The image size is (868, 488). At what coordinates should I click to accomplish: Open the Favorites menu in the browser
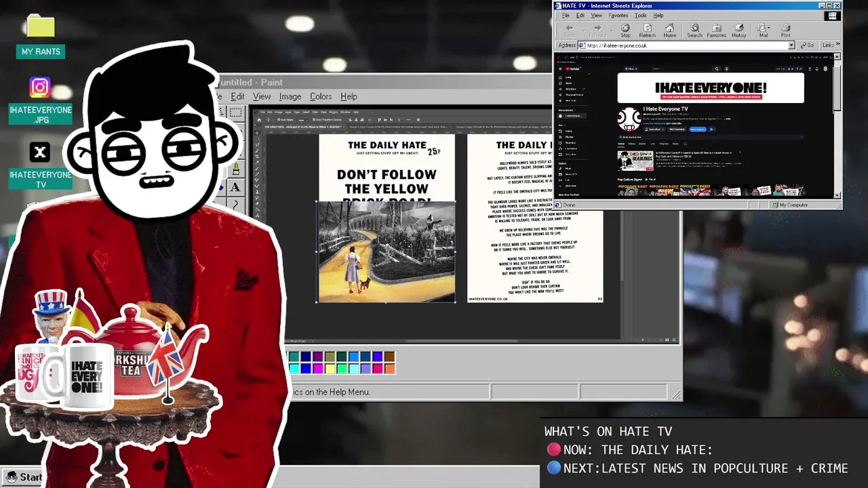618,16
